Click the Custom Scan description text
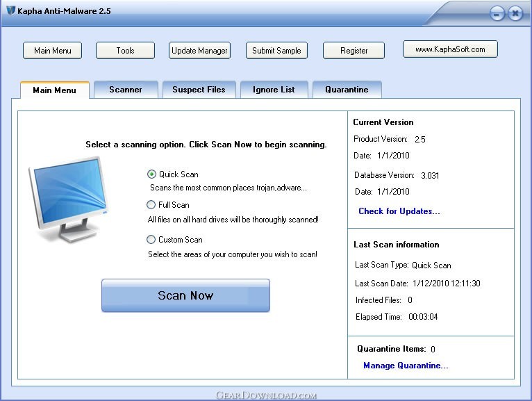This screenshot has width=532, height=401. [x=233, y=254]
